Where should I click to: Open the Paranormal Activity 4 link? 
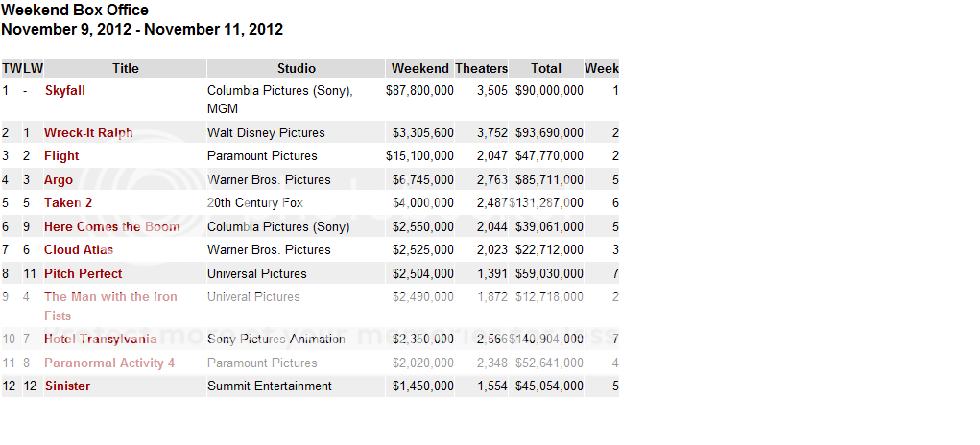tap(109, 363)
